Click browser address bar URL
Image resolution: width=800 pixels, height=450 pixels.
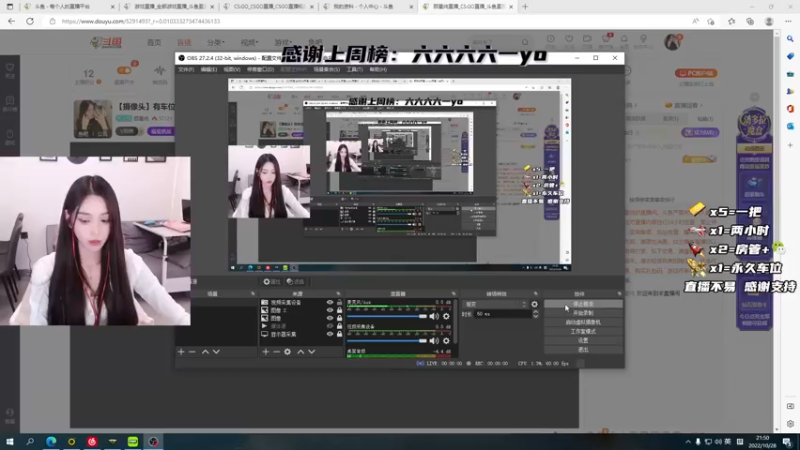(x=141, y=21)
